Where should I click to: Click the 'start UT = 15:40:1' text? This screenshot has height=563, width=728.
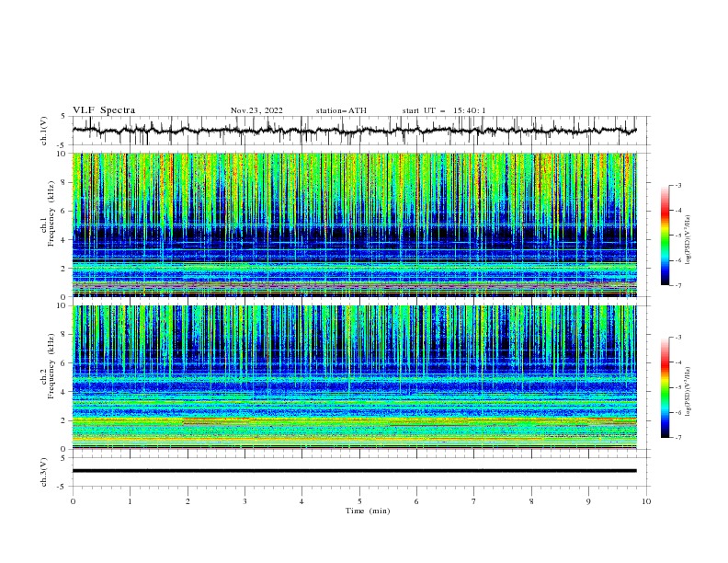pos(444,110)
